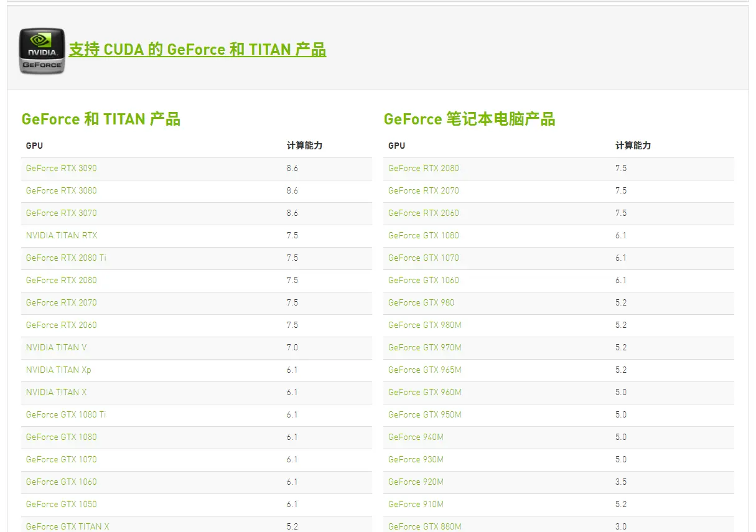This screenshot has width=756, height=532.
Task: Click the 8.6 value in the RTX 3080 row
Action: click(292, 190)
